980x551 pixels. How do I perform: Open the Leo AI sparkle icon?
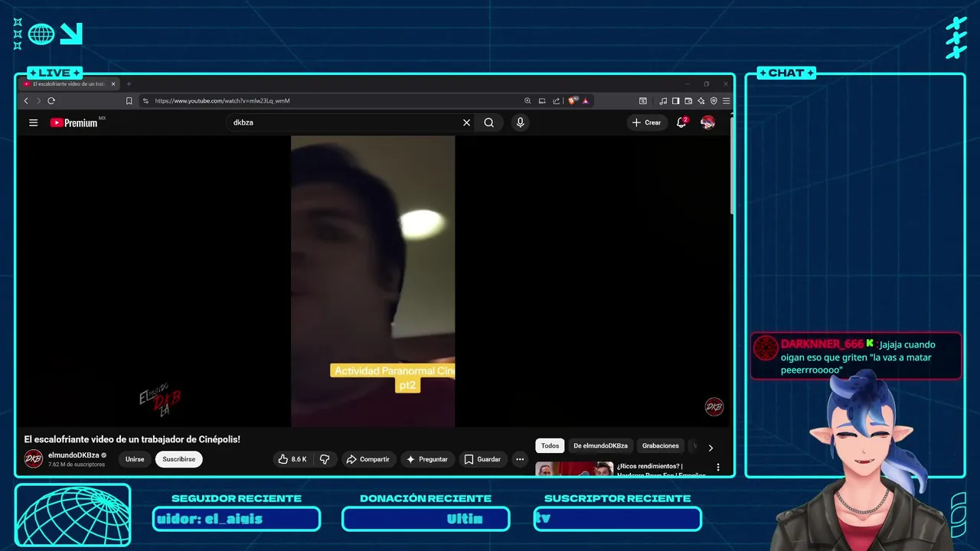[701, 100]
